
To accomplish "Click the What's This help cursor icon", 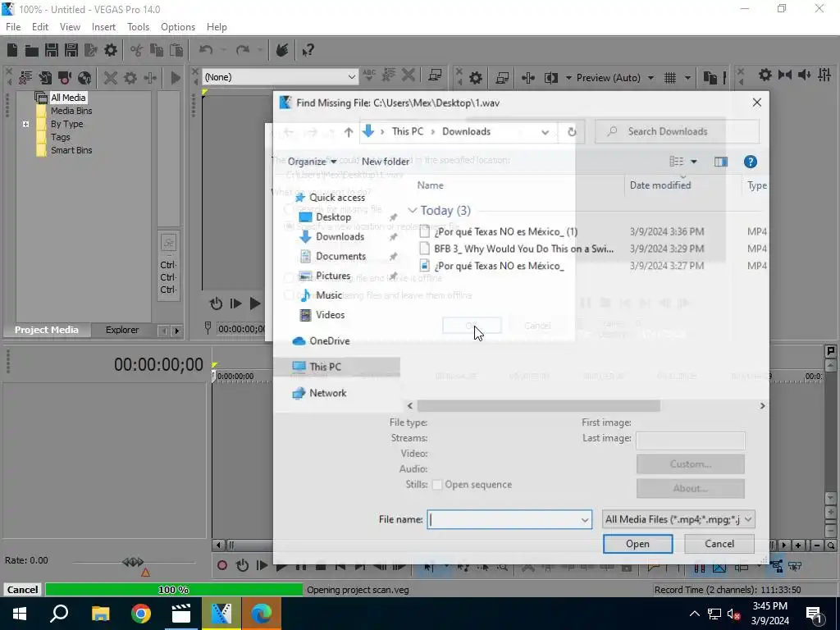I will (x=308, y=50).
